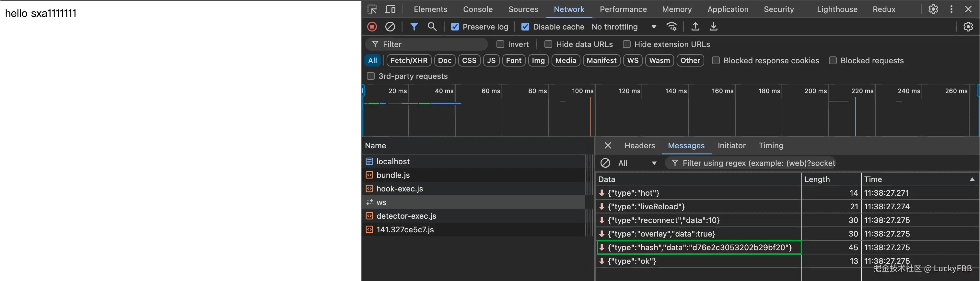Import HAR file with upload icon
Viewport: 980px width, 281px height.
(x=695, y=27)
